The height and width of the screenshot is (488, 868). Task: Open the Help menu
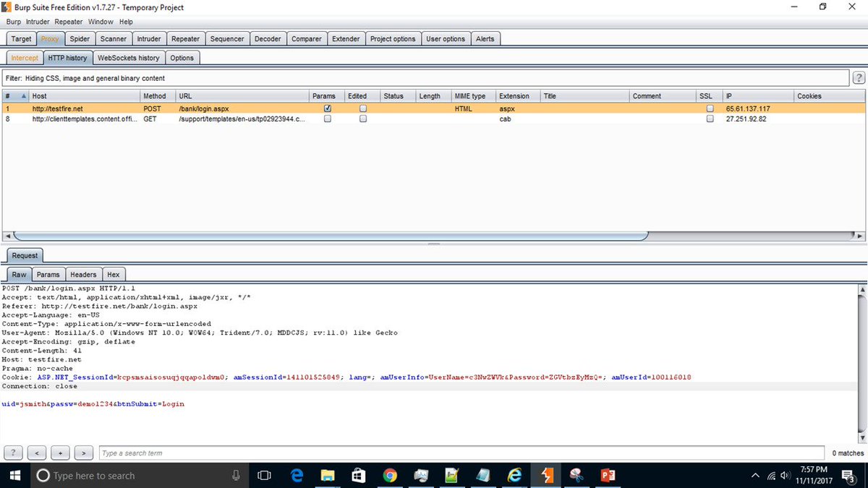pyautogui.click(x=126, y=22)
